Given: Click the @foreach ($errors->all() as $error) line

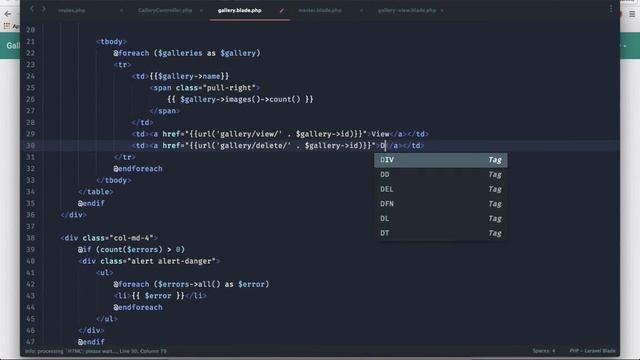Looking at the screenshot, I should click(191, 284).
